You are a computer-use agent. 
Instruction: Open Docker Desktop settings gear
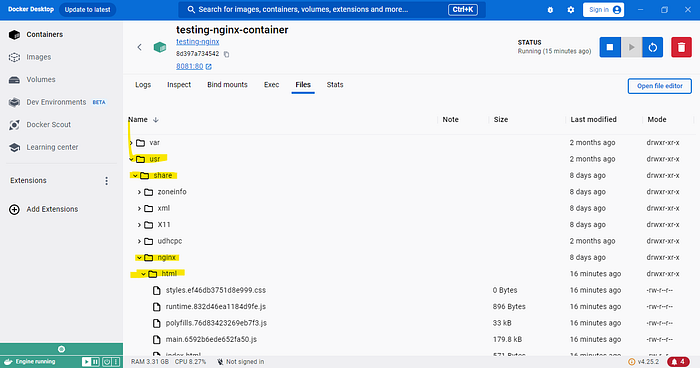[571, 9]
